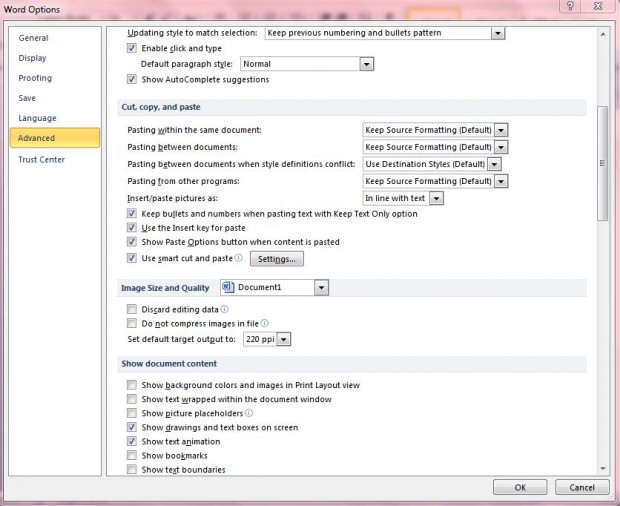Dismiss dialog with Cancel button
Image resolution: width=620 pixels, height=506 pixels.
tap(582, 487)
